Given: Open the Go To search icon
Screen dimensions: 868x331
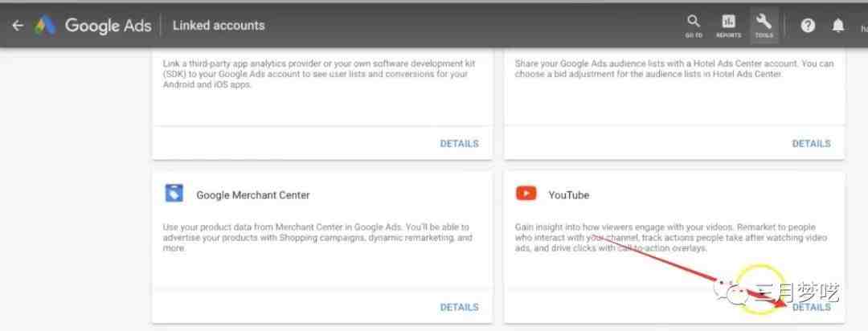Looking at the screenshot, I should [694, 25].
